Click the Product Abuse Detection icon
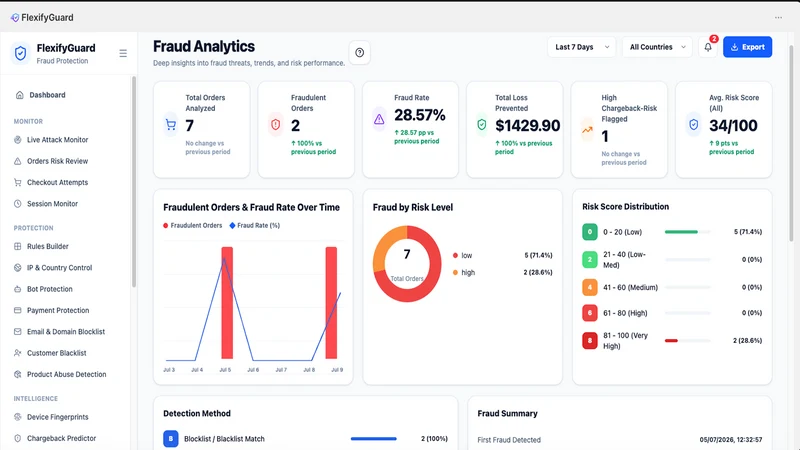 pos(17,374)
